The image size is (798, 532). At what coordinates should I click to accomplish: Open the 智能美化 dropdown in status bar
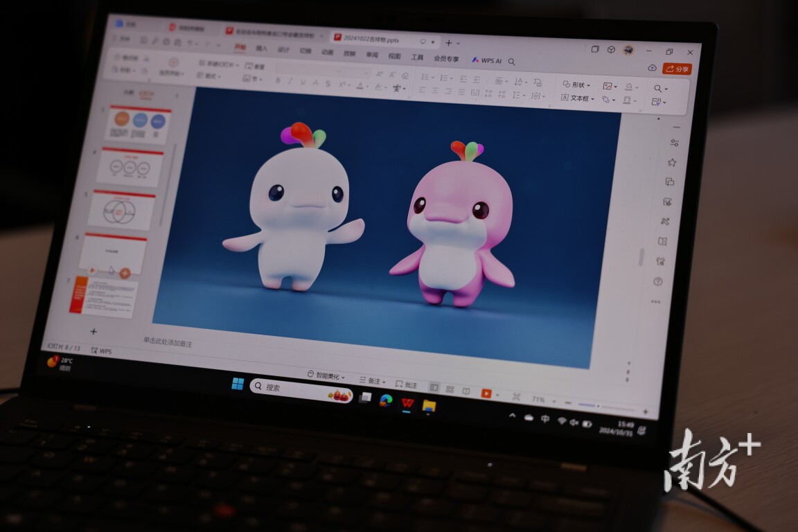[327, 375]
